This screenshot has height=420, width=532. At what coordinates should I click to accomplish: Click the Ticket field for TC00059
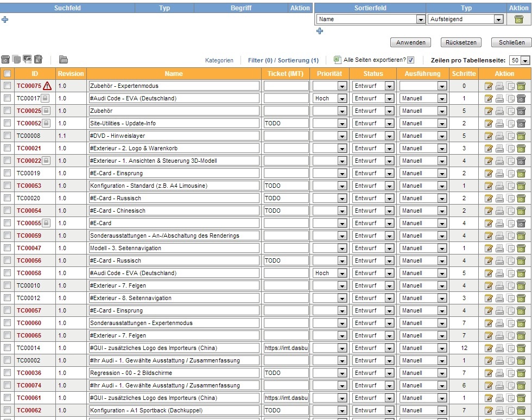click(286, 236)
